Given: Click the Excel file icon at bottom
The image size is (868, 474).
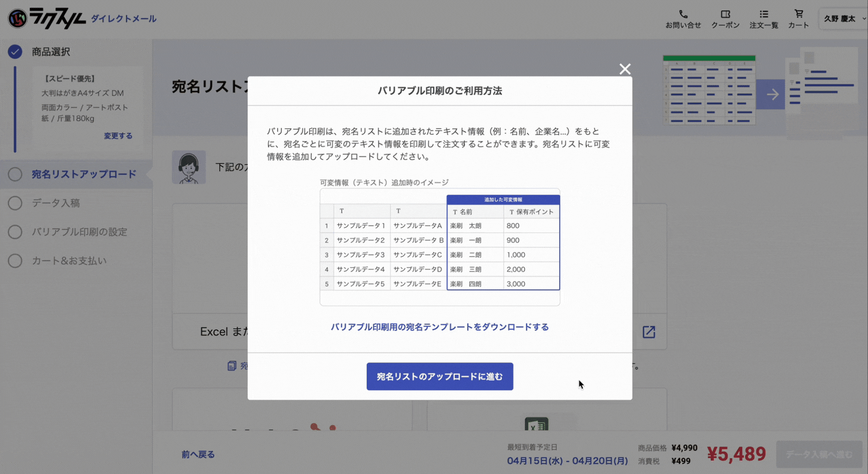Looking at the screenshot, I should [536, 424].
